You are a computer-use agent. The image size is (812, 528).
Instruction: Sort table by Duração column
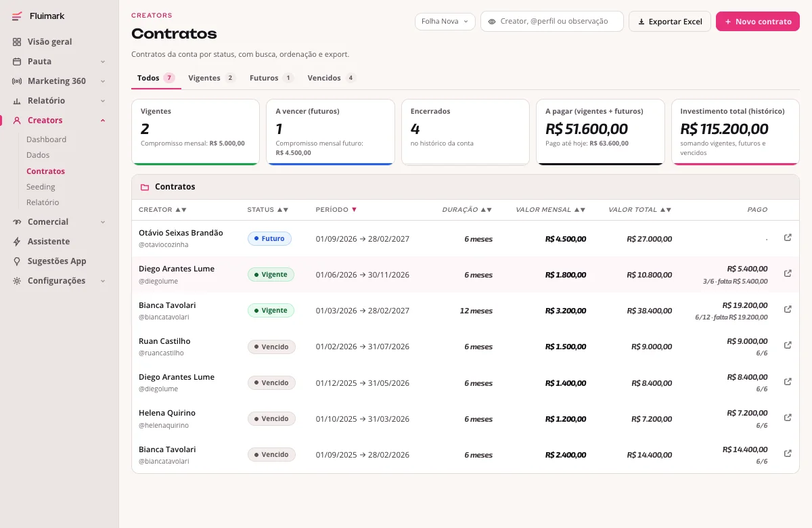467,210
